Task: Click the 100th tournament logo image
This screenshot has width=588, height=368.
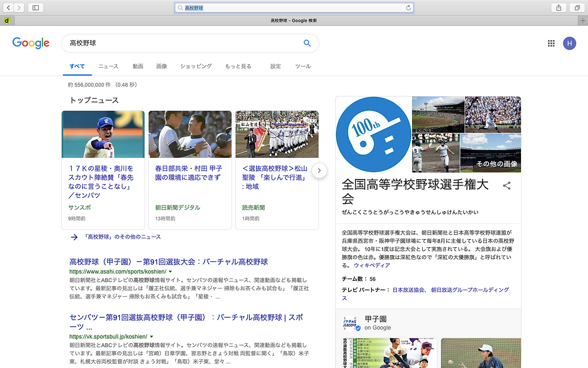Action: 373,134
